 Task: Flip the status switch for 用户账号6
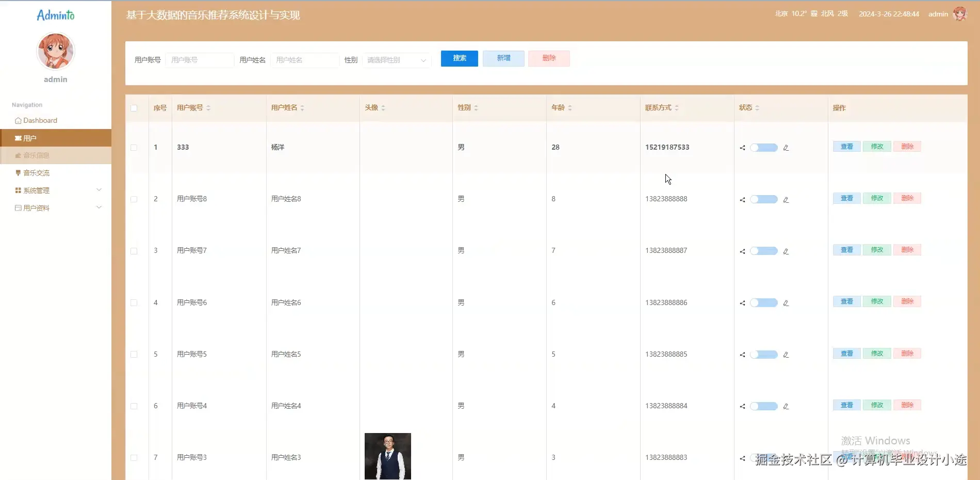tap(764, 302)
